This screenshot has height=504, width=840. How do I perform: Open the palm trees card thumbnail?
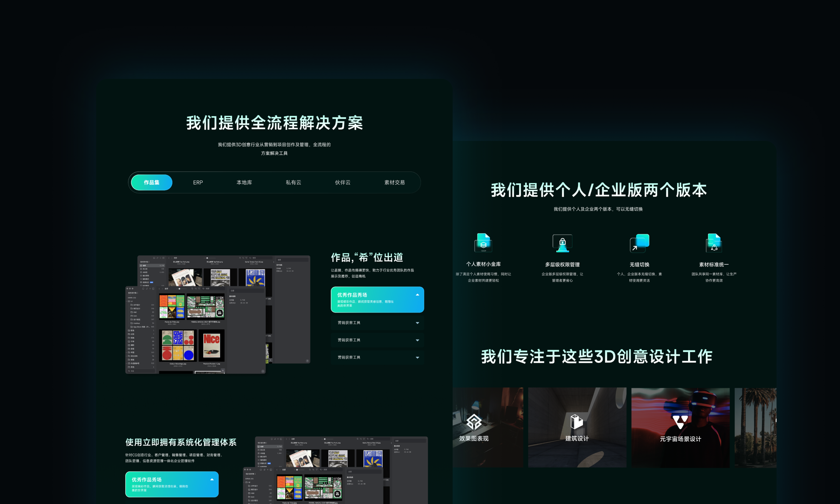(x=756, y=428)
